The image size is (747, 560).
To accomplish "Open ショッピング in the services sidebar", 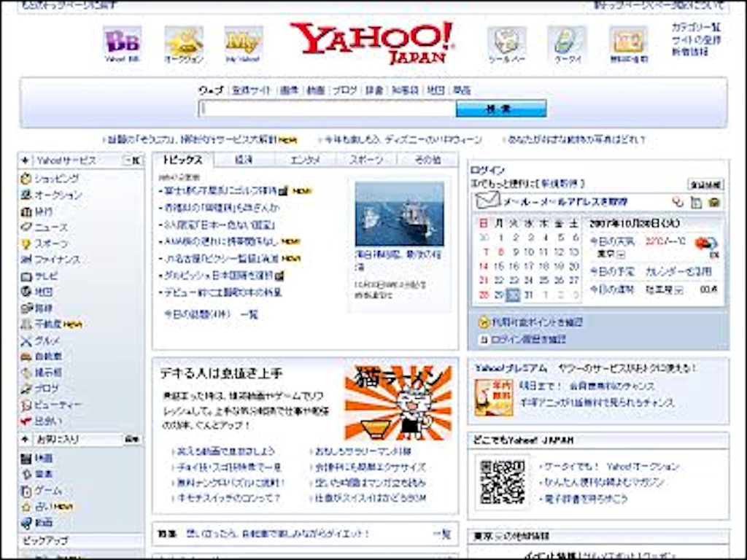I will click(x=50, y=179).
